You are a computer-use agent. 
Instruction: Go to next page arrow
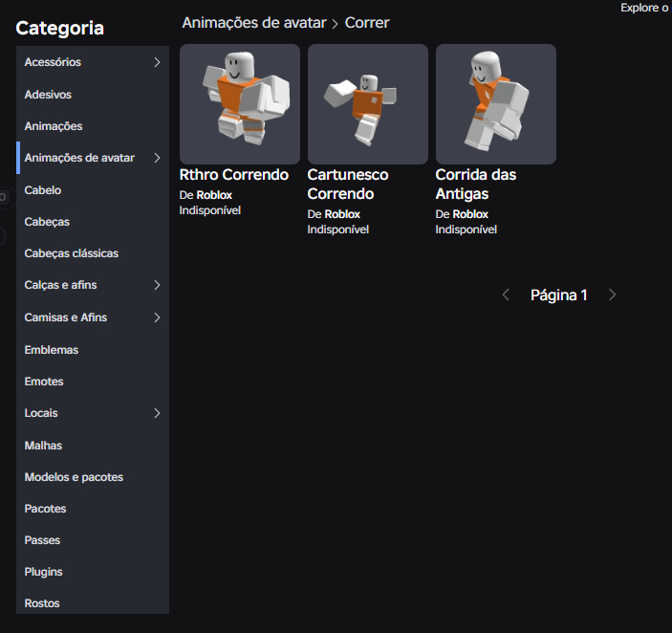(613, 295)
